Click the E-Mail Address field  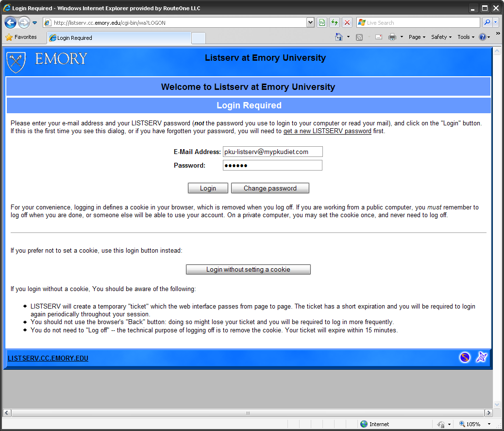(272, 152)
